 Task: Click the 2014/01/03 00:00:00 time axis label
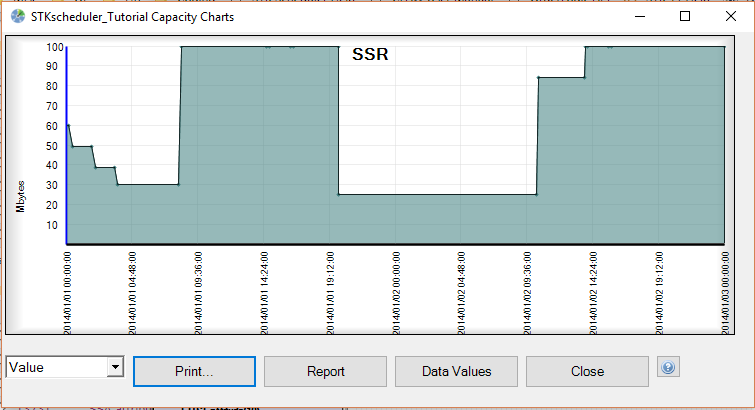[724, 291]
